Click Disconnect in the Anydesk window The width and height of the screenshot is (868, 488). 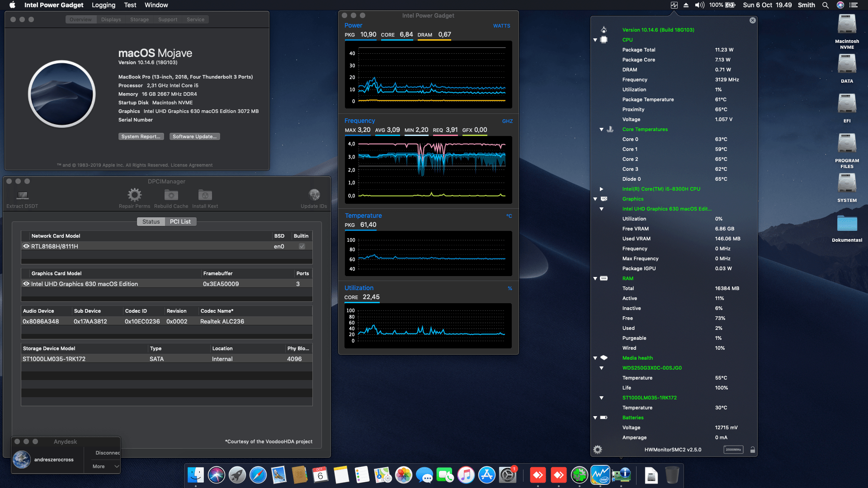(107, 452)
